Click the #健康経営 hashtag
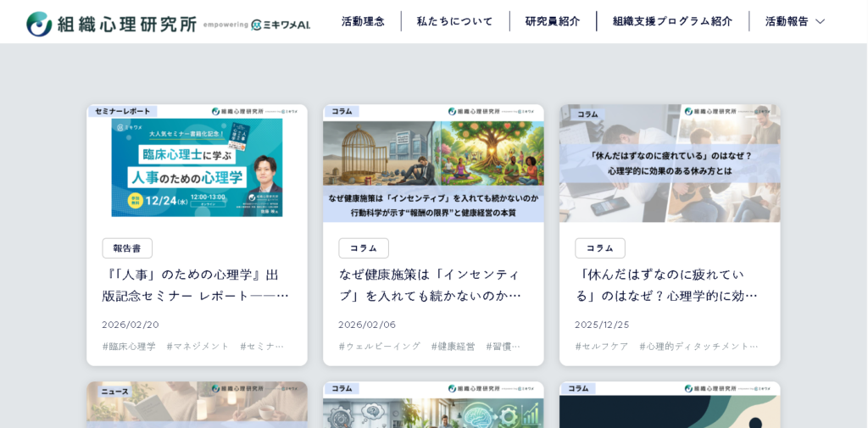 coord(453,346)
